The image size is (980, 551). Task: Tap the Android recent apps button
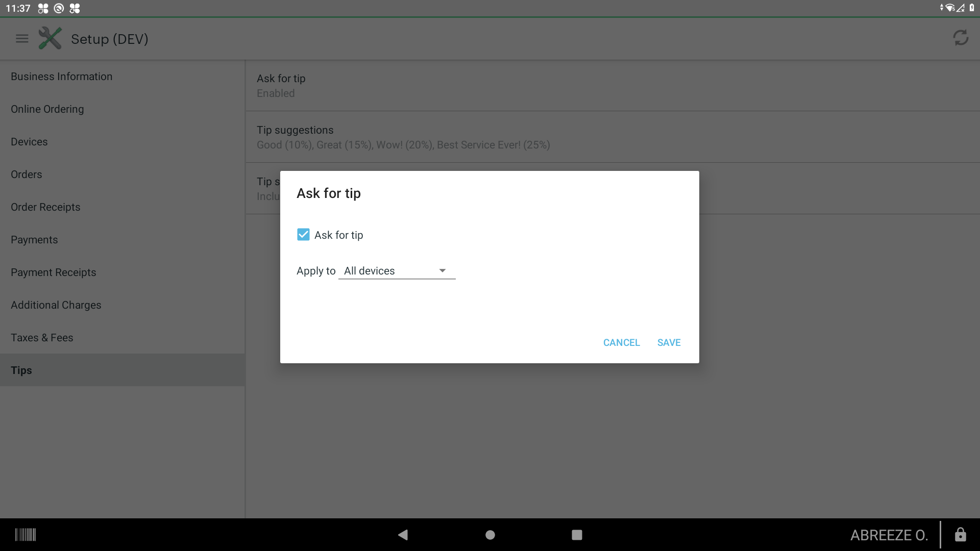pyautogui.click(x=577, y=535)
